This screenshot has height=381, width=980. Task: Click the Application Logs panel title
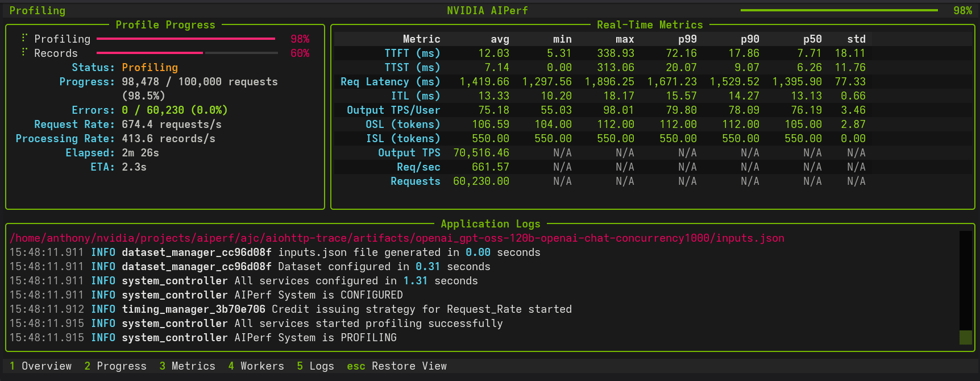tap(491, 224)
